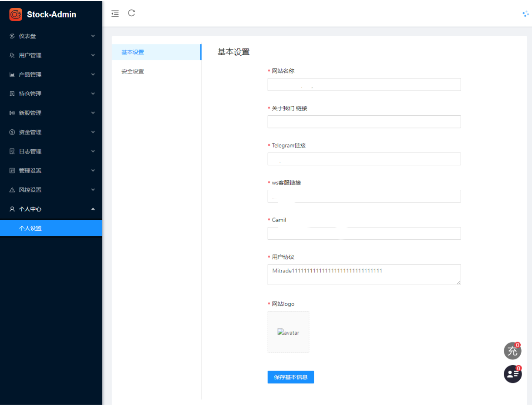Collapse the sidebar with the fold icon
Viewport: 532px width, 406px height.
point(115,13)
